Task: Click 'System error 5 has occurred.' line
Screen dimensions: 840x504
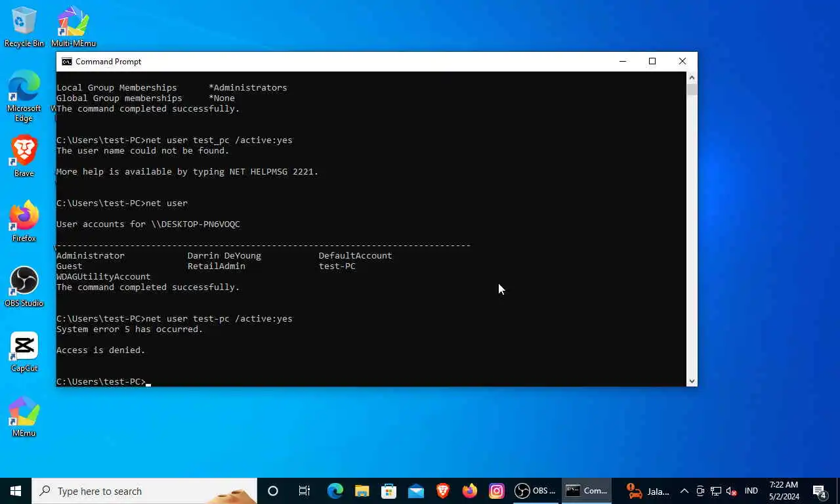Action: click(129, 329)
